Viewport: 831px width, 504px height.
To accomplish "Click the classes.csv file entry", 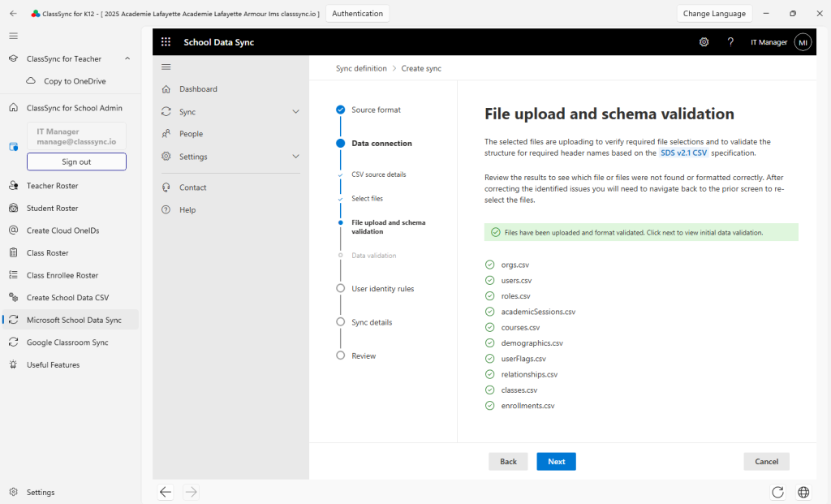I will pyautogui.click(x=519, y=390).
